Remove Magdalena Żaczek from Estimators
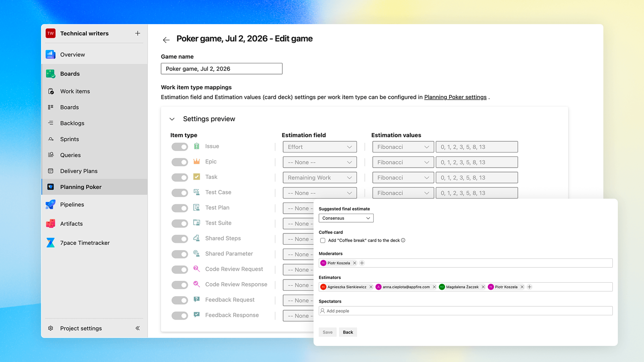Viewport: 644px width, 362px height. (x=483, y=287)
